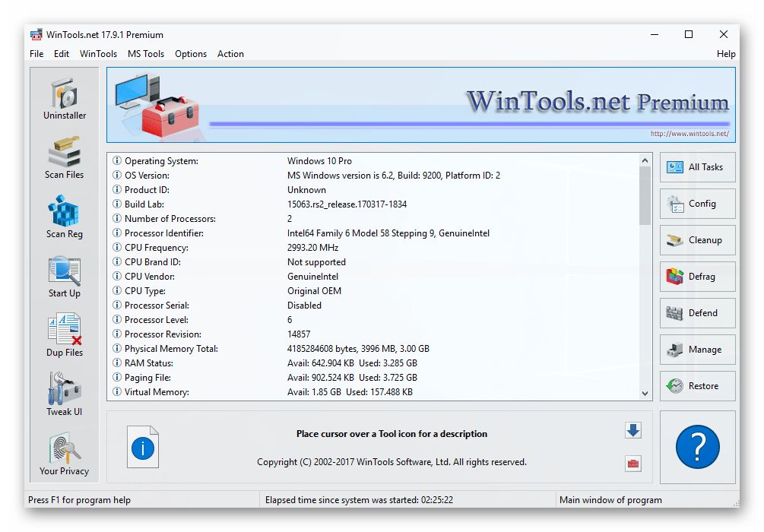The image size is (764, 532).
Task: Click the info list scroll down arrow
Action: click(645, 393)
